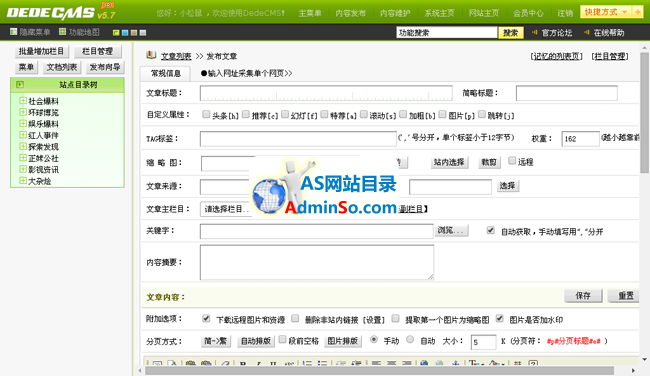Image resolution: width=650 pixels, height=376 pixels.
Task: Click the 保存 button
Action: pos(583,296)
